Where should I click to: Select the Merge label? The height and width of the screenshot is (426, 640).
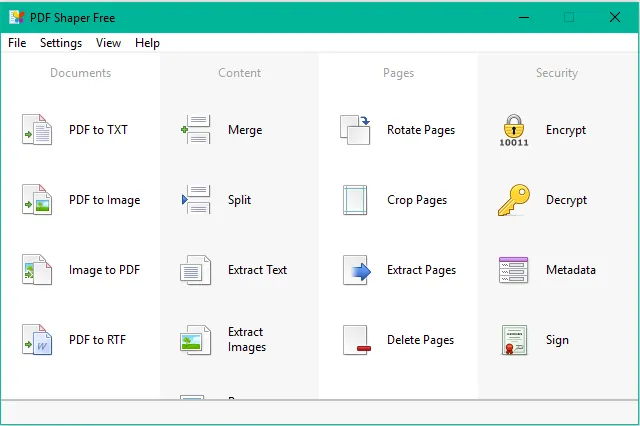(245, 130)
